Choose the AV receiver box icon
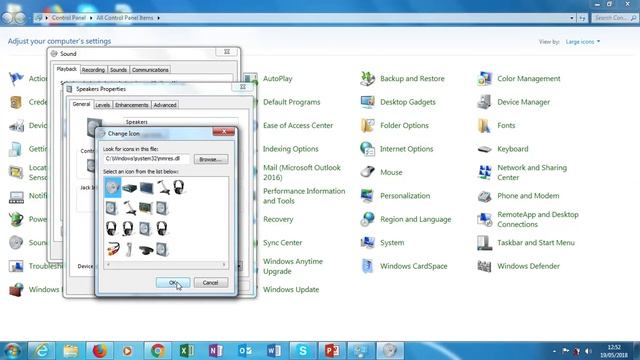 pyautogui.click(x=129, y=188)
